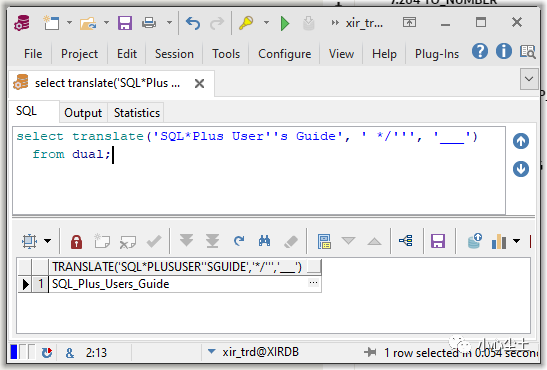The width and height of the screenshot is (547, 370).
Task: Open the Plug-Ins menu
Action: 437,54
